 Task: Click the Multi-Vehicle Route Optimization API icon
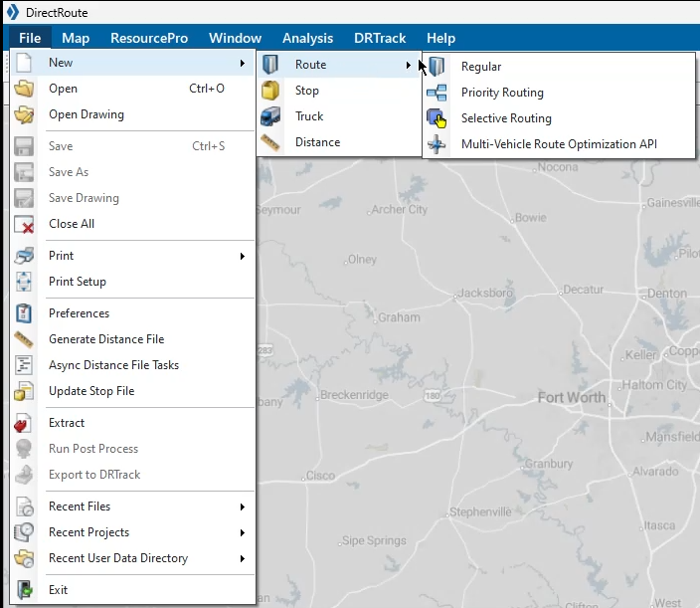(437, 144)
